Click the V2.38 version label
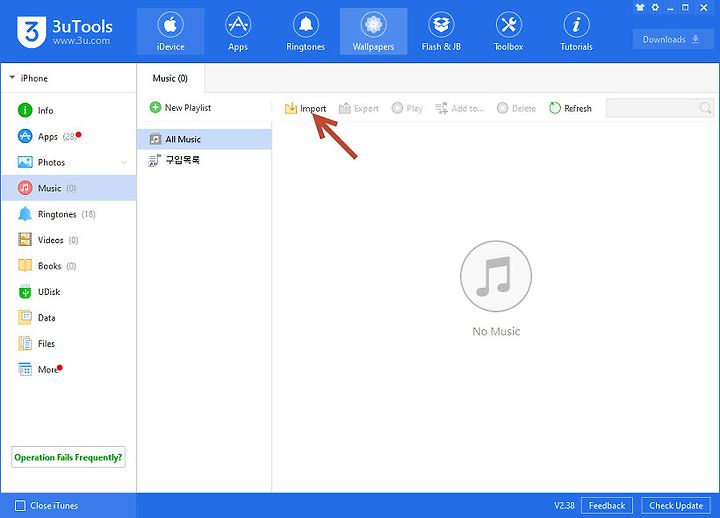 564,506
